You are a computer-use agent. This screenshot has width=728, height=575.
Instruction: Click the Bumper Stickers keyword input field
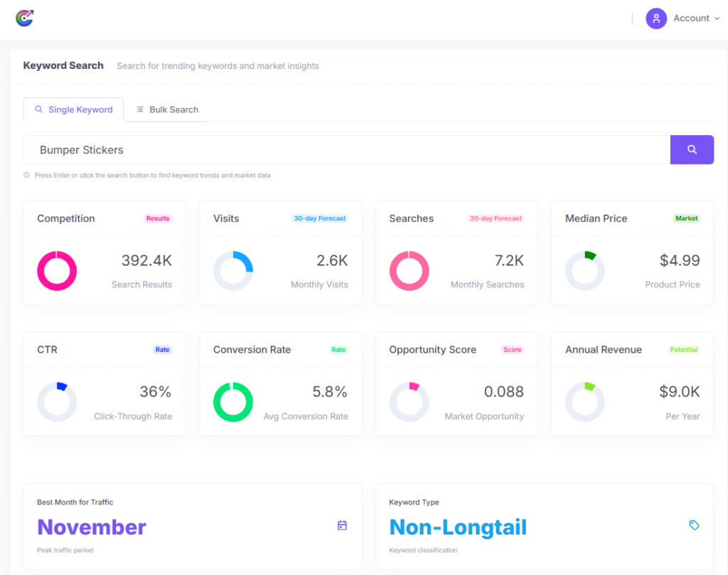click(347, 150)
